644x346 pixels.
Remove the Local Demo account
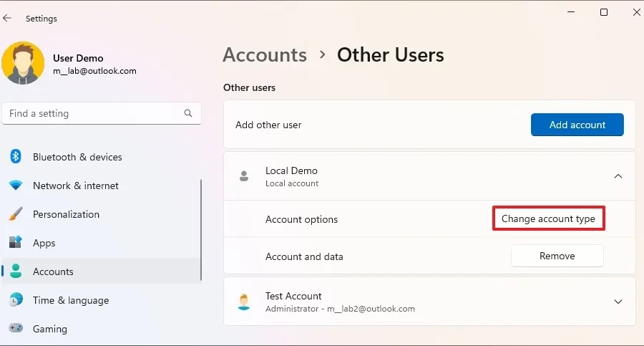pos(557,256)
